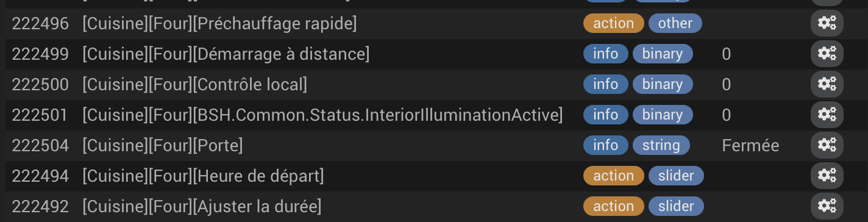Click the action tag on Préchauffage rapide row

(x=613, y=23)
